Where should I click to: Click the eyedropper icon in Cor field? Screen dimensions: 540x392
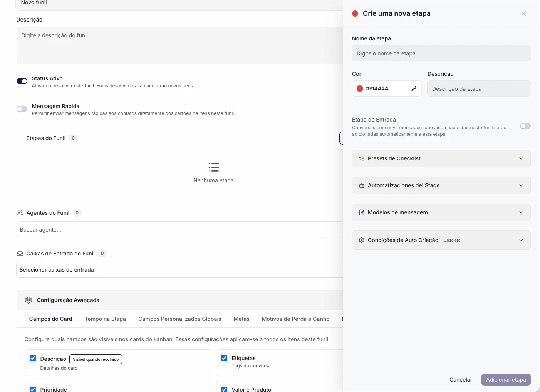coord(414,88)
